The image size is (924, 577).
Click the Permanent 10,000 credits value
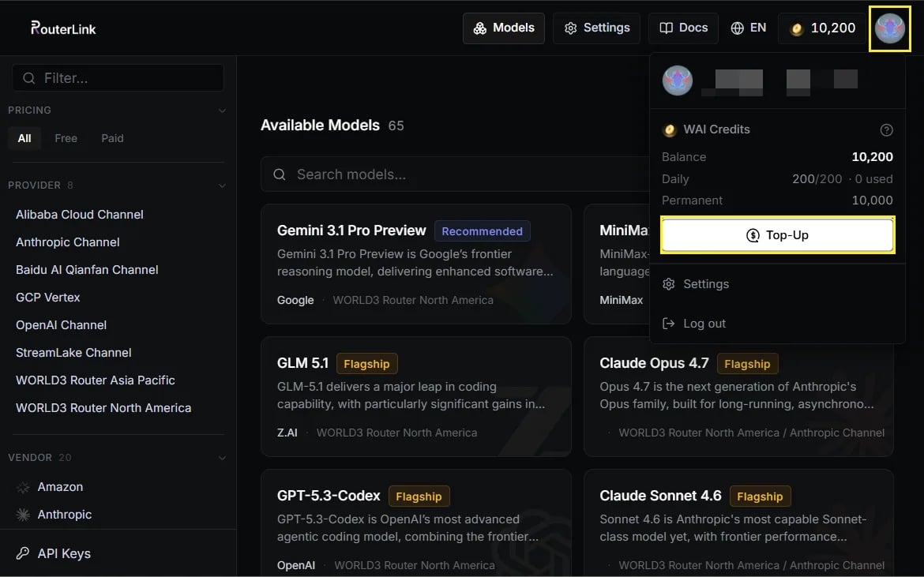point(872,200)
